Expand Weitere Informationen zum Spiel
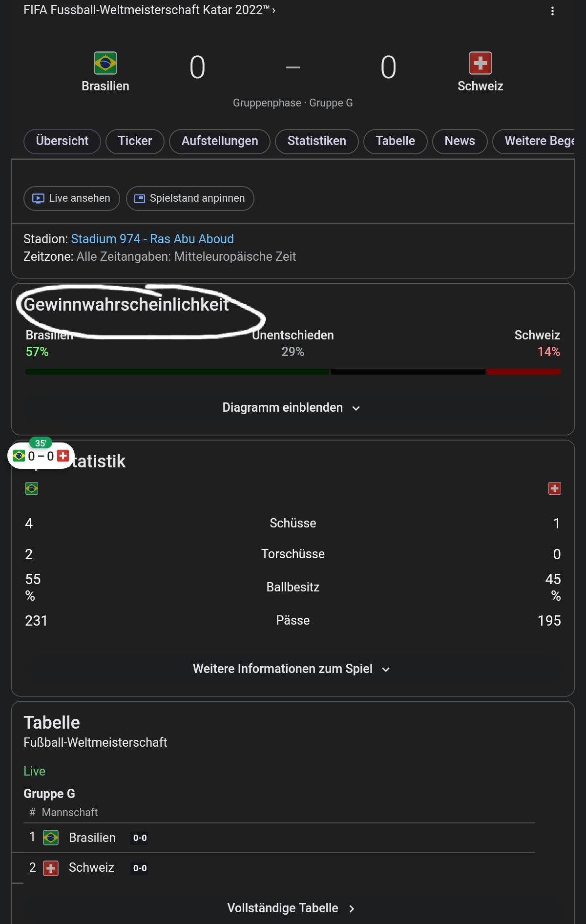 pos(292,669)
